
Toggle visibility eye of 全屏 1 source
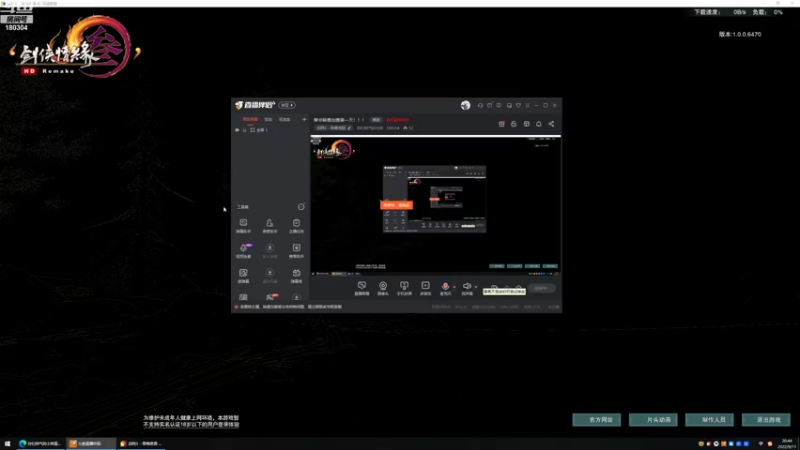tap(237, 130)
